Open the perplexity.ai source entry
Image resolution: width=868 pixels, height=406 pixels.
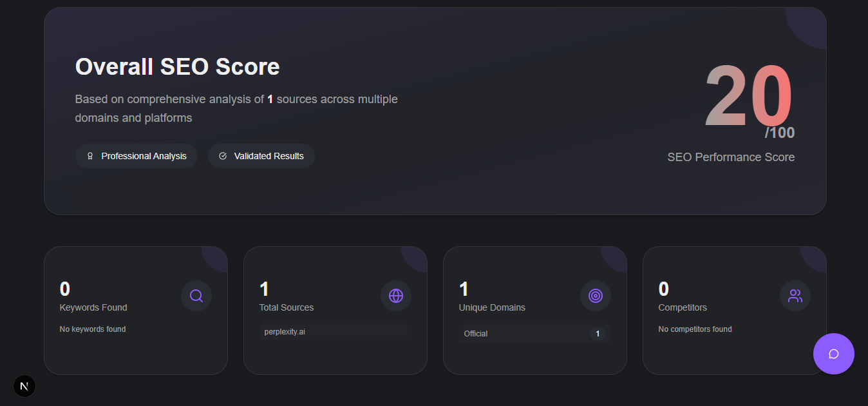pos(335,331)
